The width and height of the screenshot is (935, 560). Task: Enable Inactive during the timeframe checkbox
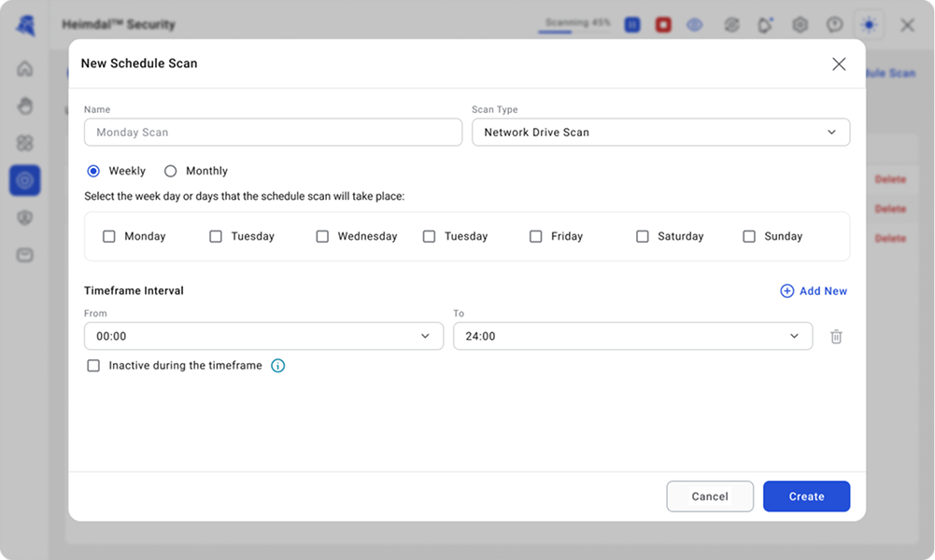click(x=93, y=366)
